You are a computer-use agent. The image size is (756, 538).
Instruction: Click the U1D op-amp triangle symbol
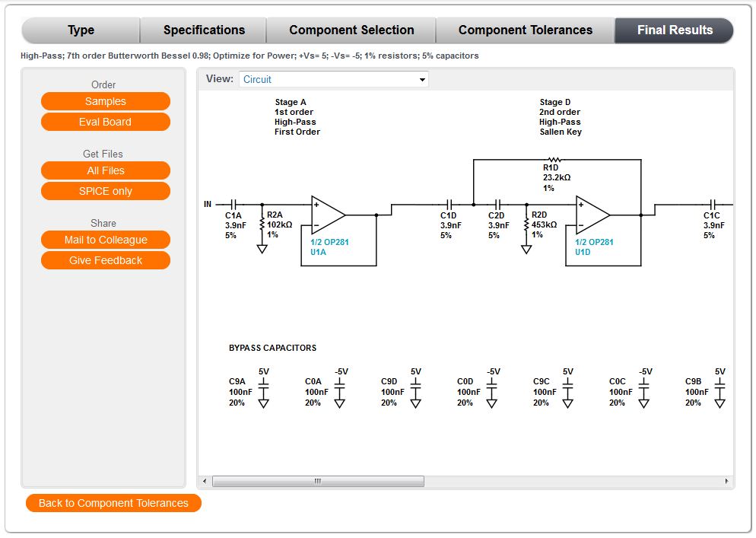click(592, 215)
